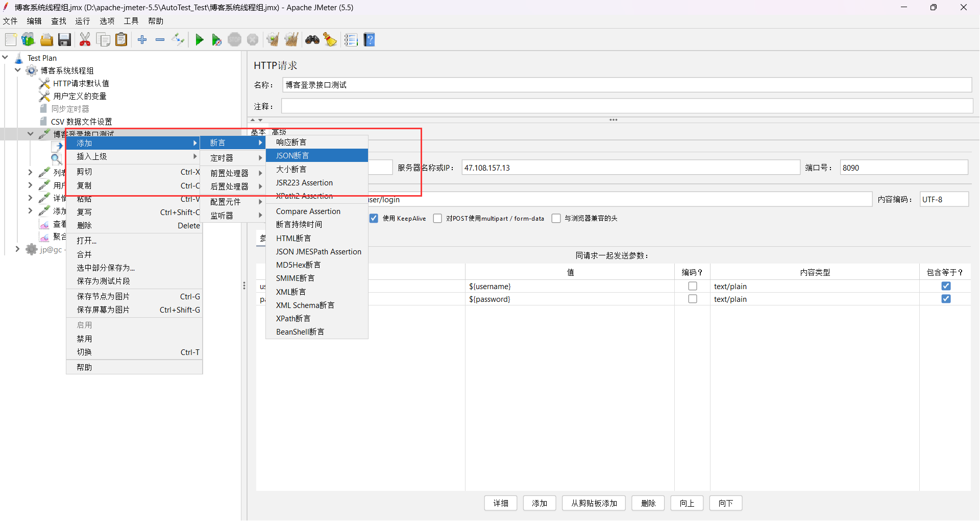Image resolution: width=980 pixels, height=521 pixels.
Task: Click the Toggle enable/disable icon
Action: coord(178,40)
